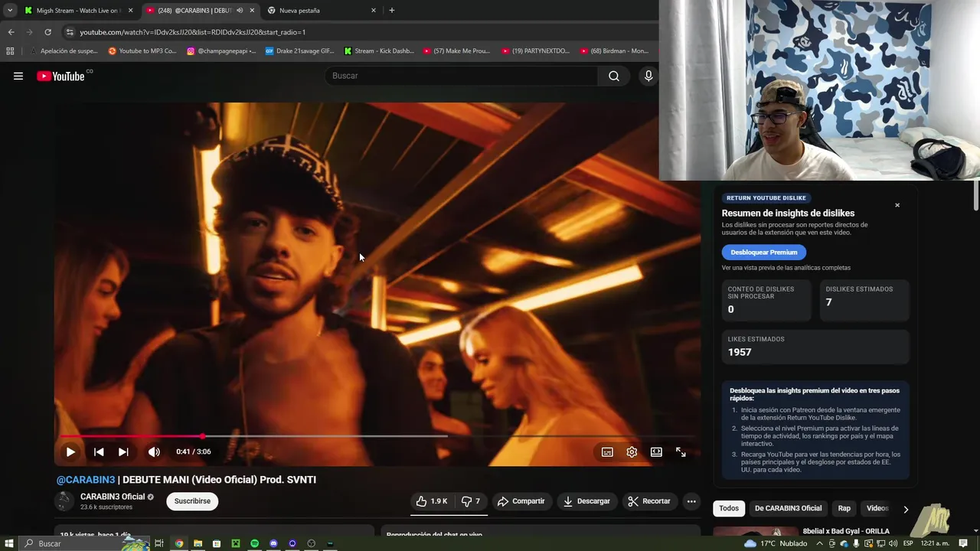This screenshot has height=551, width=980.
Task: Click the search magnifier button
Action: tap(614, 76)
